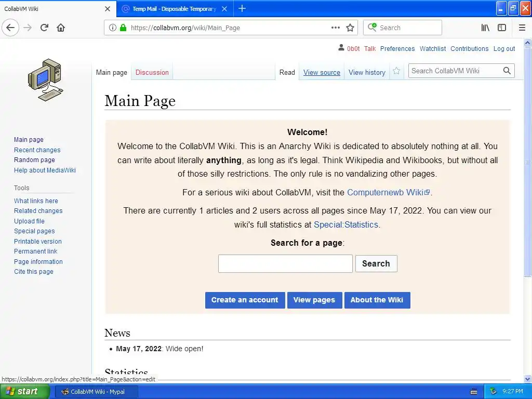Viewport: 532px width, 399px height.
Task: Open Page information link
Action: [38, 262]
